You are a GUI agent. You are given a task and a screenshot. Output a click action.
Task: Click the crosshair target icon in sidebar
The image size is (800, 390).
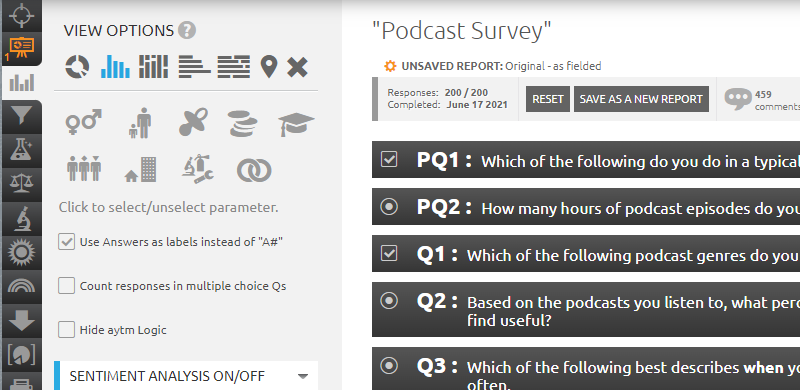(x=21, y=15)
